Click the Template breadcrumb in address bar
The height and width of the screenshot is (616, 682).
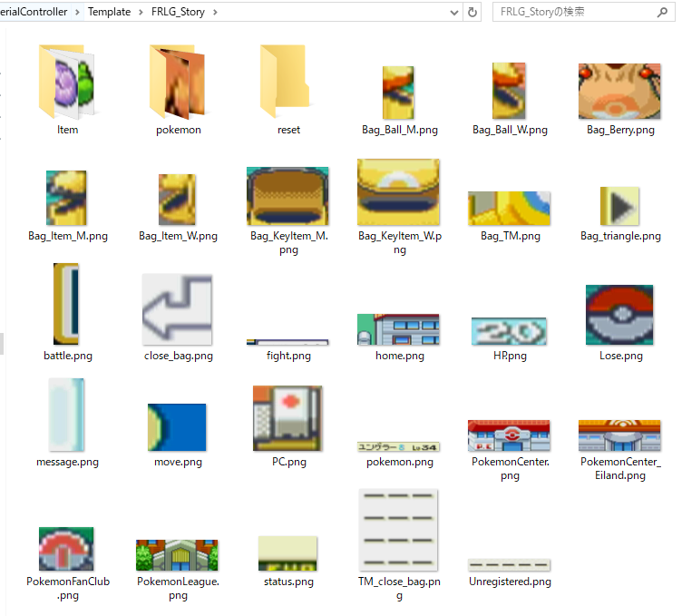(109, 12)
